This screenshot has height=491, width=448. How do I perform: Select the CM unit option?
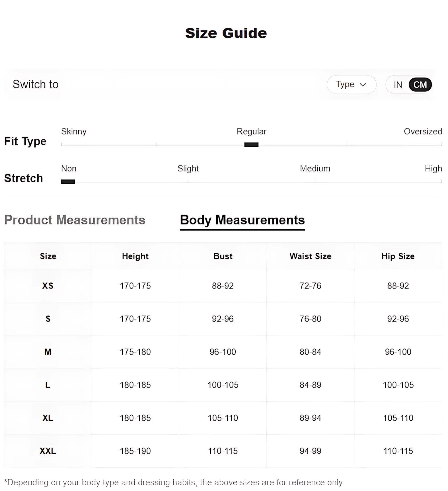(420, 85)
